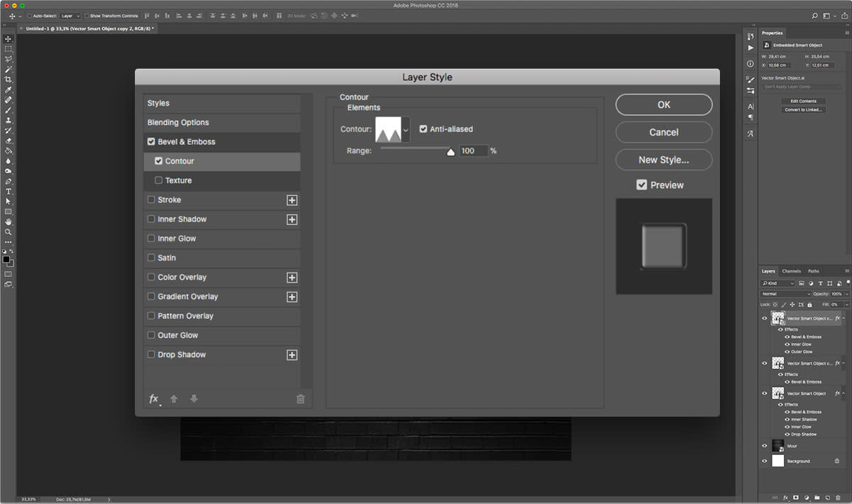This screenshot has height=504, width=852.
Task: Select the Rectangular Marquee tool
Action: [x=9, y=49]
